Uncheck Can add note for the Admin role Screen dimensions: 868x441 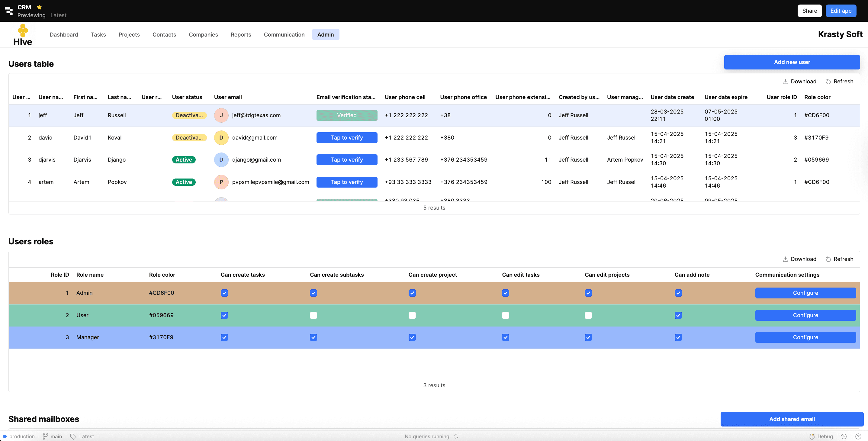click(678, 293)
